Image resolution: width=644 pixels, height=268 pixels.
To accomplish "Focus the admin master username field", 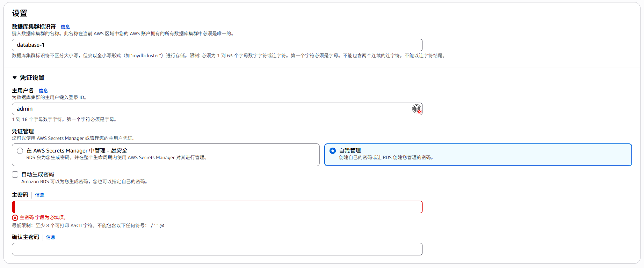I will 217,109.
